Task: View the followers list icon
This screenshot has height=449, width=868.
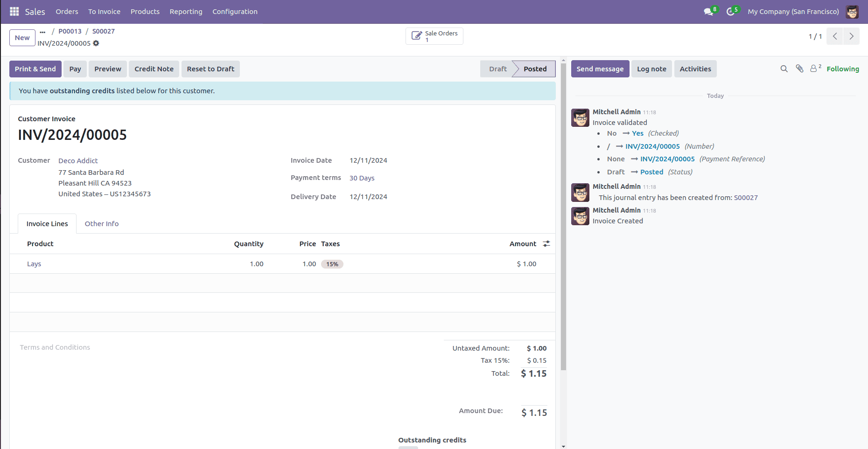Action: tap(814, 69)
